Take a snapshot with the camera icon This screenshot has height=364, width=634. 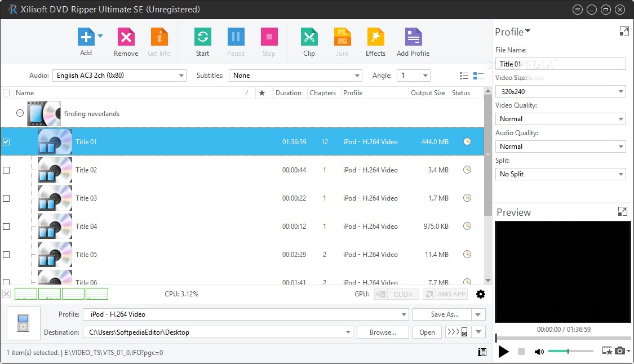point(620,351)
